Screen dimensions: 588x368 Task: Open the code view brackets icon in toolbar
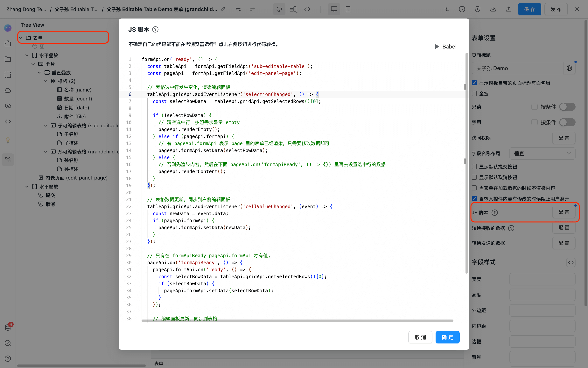point(307,9)
